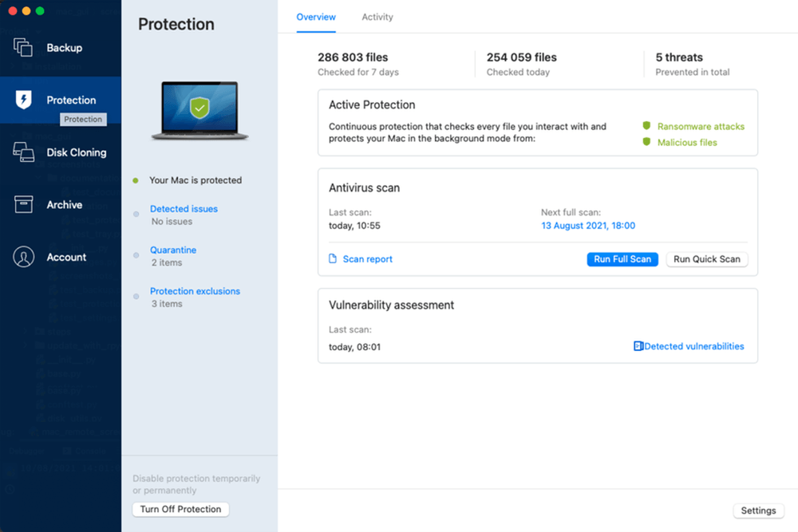View Quarantine items
The height and width of the screenshot is (532, 798).
coord(173,250)
